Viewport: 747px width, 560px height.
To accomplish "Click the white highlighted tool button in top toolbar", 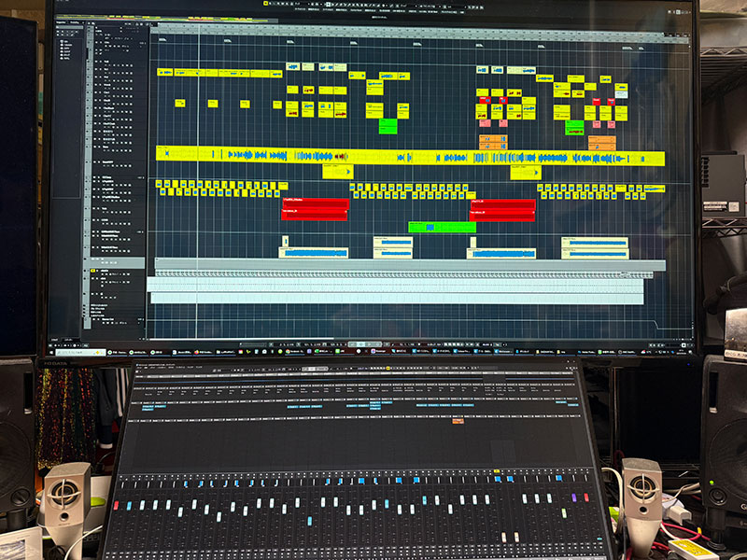I will 328,4.
